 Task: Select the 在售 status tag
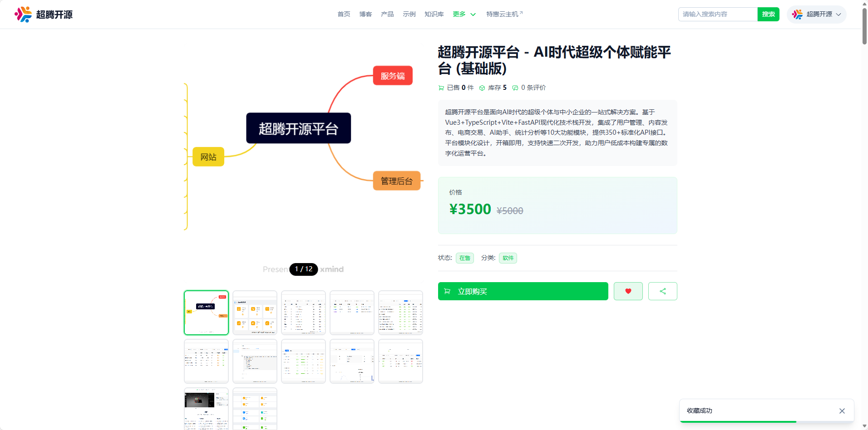point(464,258)
